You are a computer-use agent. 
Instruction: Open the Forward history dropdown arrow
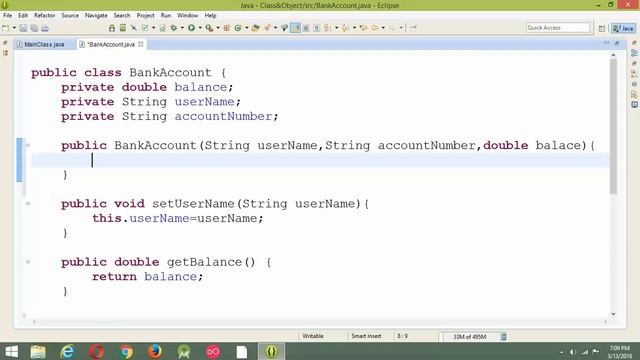click(401, 28)
